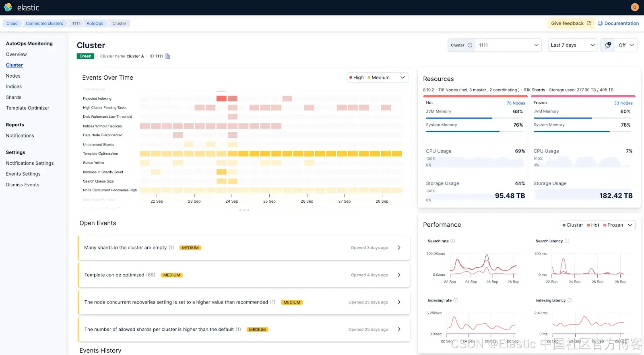This screenshot has width=644, height=355.
Task: Open Overview in the sidebar
Action: click(17, 54)
